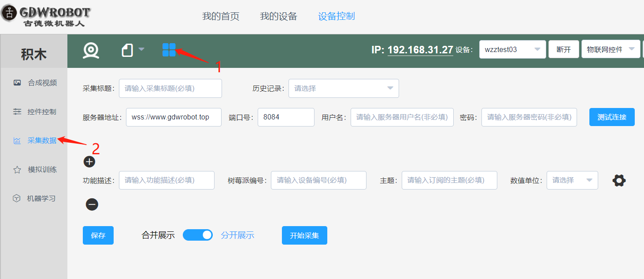Click the webcam camera icon in the green toolbar
The width and height of the screenshot is (644, 279).
click(91, 50)
